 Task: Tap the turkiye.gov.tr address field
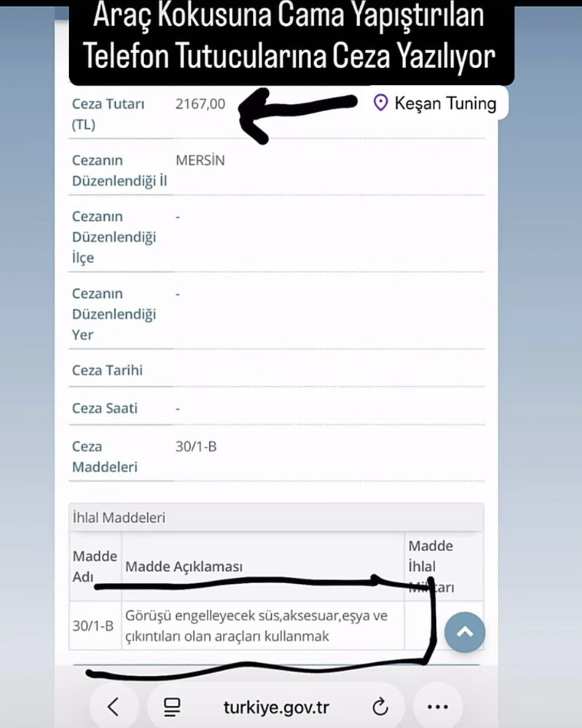[x=276, y=707]
